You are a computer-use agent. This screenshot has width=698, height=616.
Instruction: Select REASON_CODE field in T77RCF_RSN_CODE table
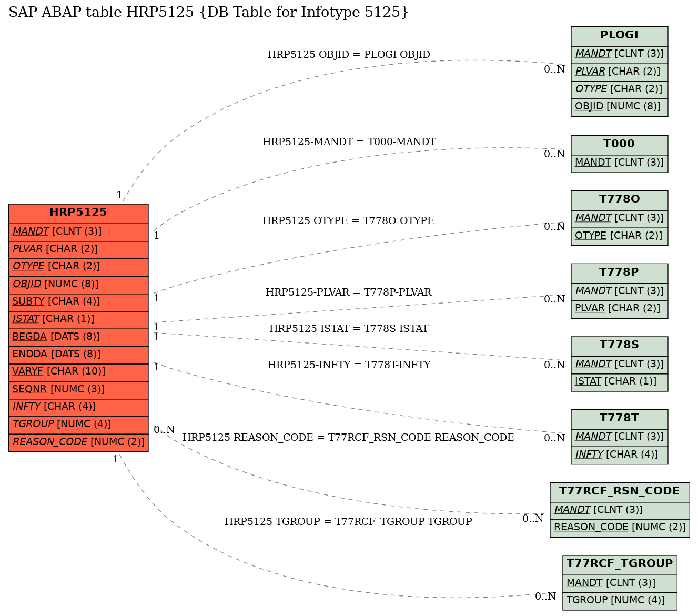coord(619,528)
